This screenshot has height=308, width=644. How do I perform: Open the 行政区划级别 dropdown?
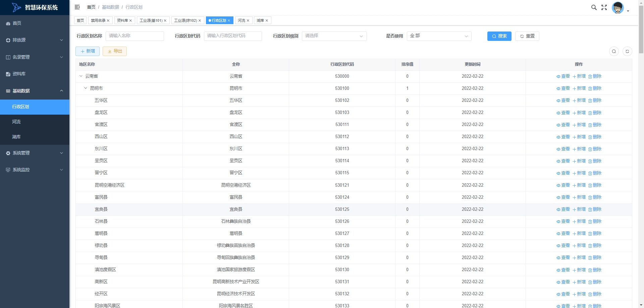[x=334, y=36]
